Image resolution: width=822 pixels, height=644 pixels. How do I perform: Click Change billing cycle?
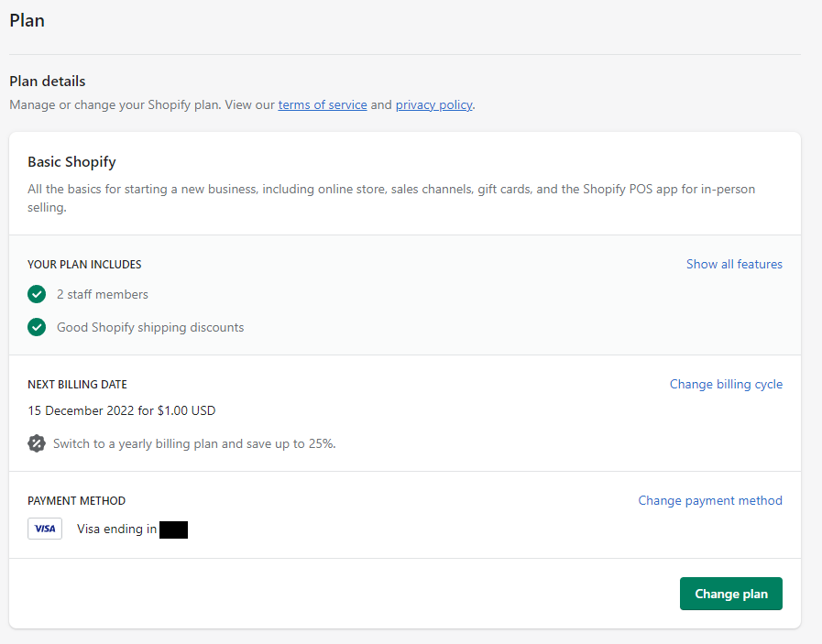tap(726, 384)
